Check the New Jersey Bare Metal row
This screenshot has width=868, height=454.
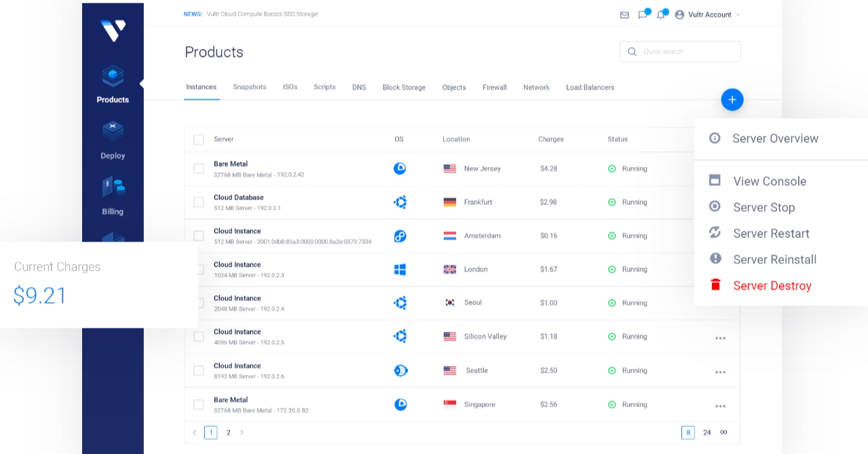pos(199,168)
